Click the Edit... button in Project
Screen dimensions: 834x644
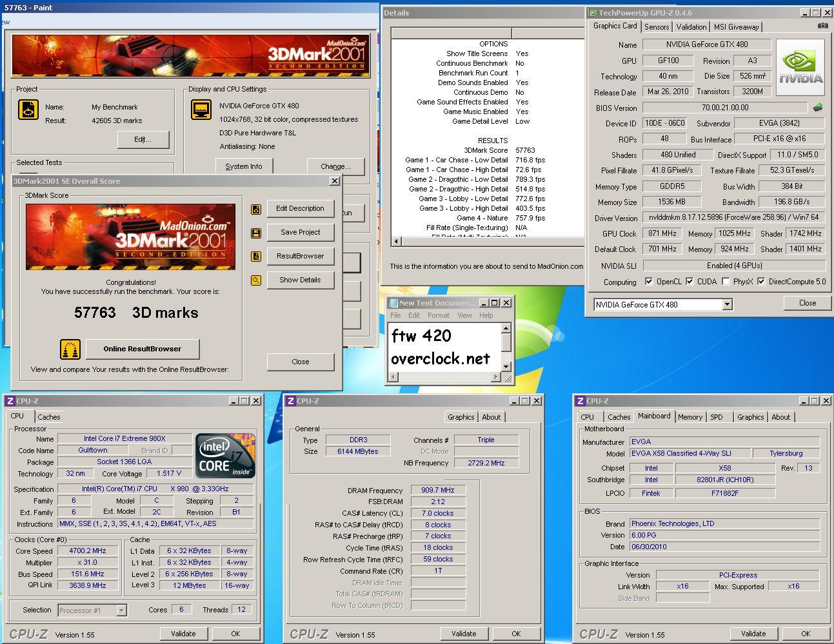[x=143, y=139]
